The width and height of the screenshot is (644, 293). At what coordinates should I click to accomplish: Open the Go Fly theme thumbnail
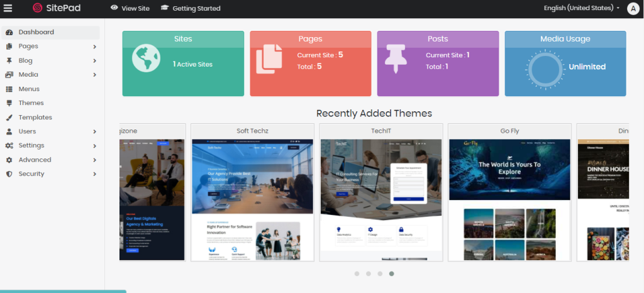pos(509,199)
